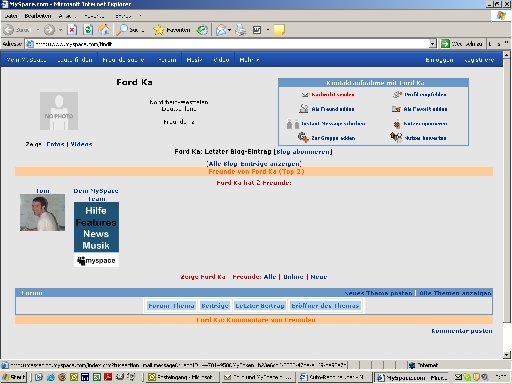Open the Forward button history dropdown arrow

(60, 30)
